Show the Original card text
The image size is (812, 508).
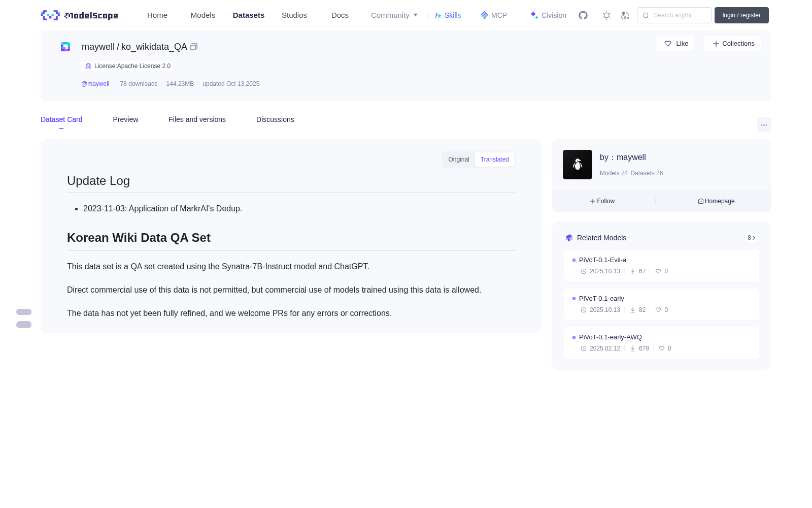click(459, 160)
